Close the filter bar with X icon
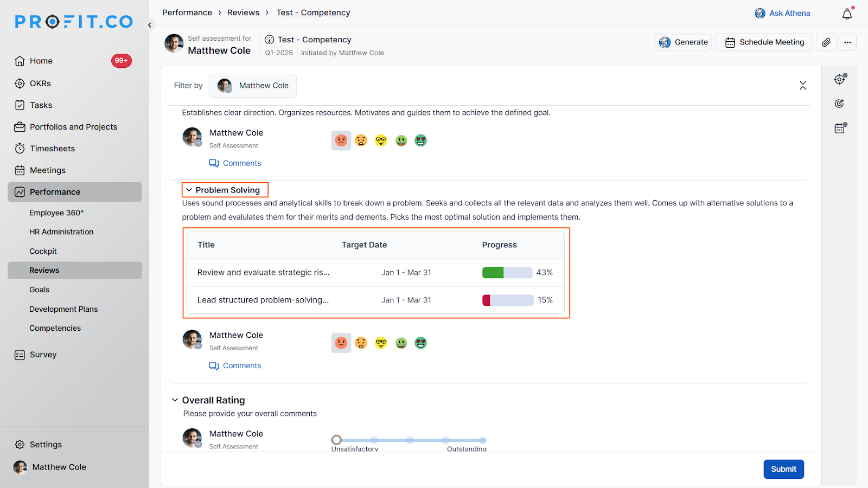This screenshot has height=488, width=868. tap(802, 86)
